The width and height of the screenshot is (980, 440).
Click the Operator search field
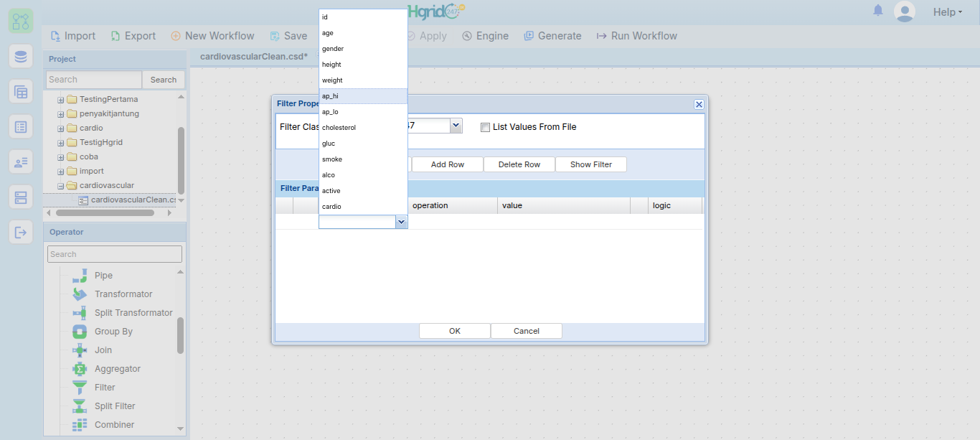pos(115,254)
